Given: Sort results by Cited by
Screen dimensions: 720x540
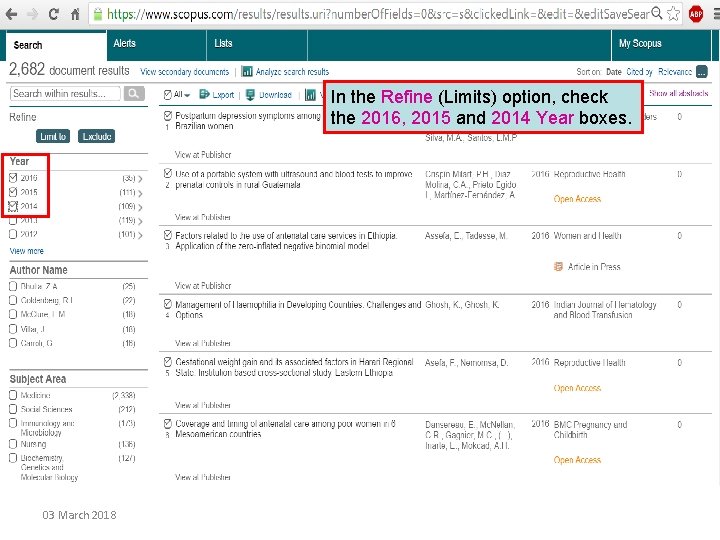Looking at the screenshot, I should pos(639,72).
